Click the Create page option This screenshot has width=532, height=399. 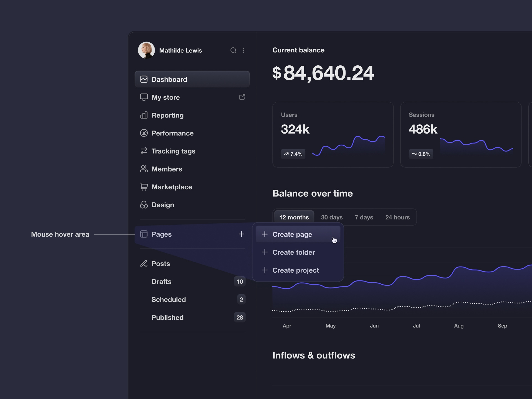click(x=292, y=234)
